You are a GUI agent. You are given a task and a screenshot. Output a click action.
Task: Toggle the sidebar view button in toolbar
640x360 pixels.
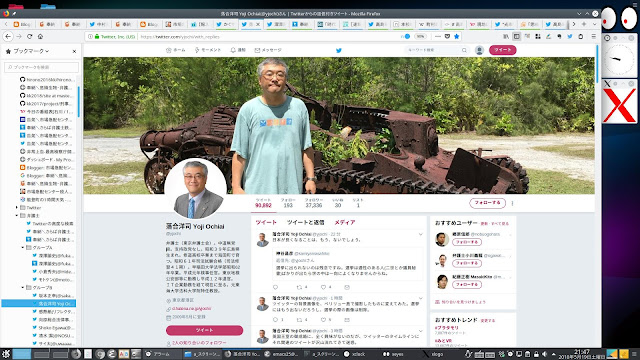pyautogui.click(x=516, y=36)
